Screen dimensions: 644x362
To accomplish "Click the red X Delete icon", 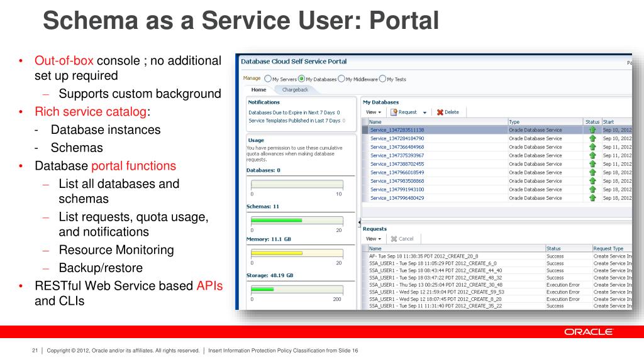I will pyautogui.click(x=440, y=112).
